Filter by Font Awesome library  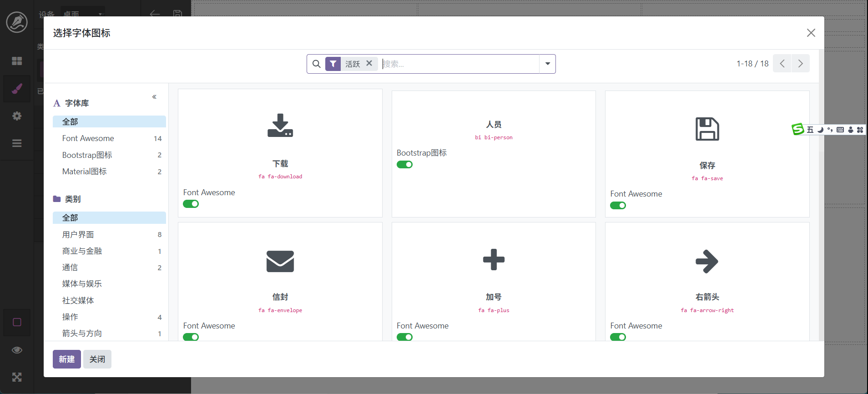coord(88,138)
